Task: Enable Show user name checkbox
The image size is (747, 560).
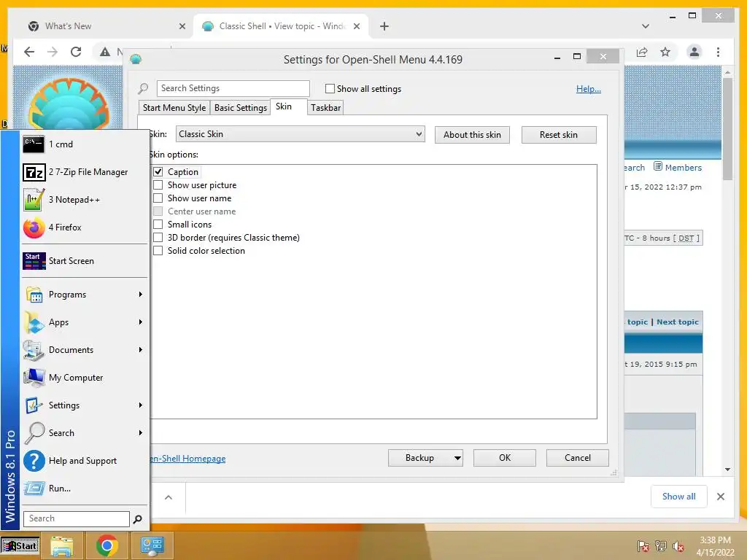Action: tap(158, 198)
